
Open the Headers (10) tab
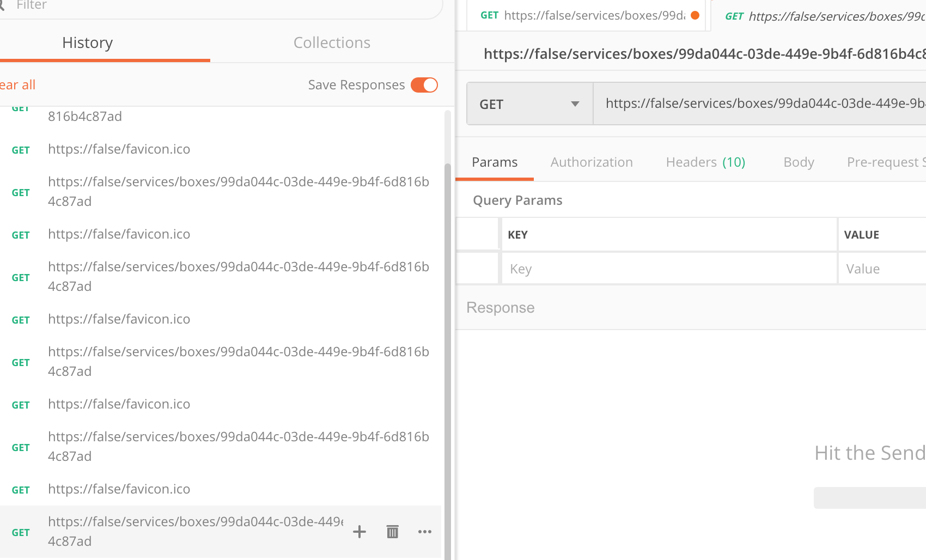pyautogui.click(x=705, y=162)
